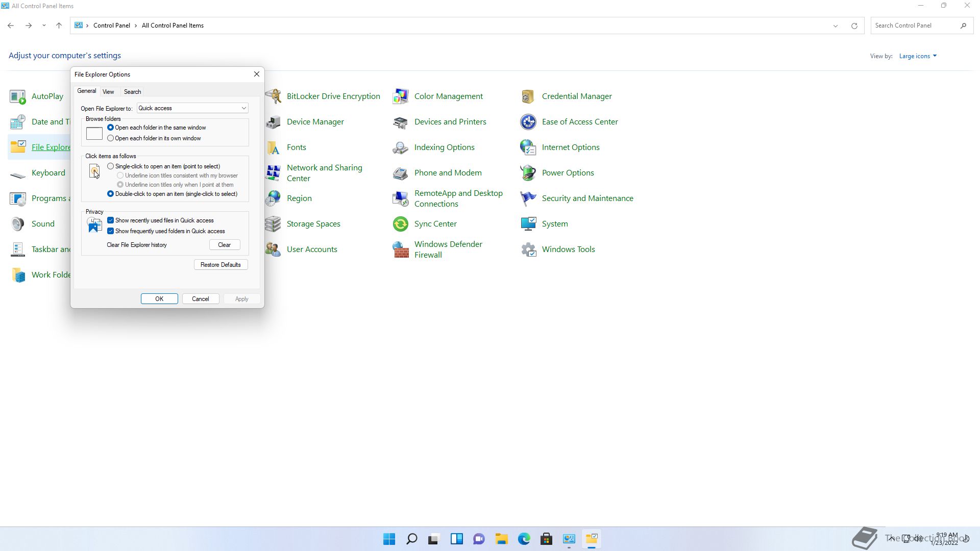980x551 pixels.
Task: Click the All Control Panel Items breadcrumb
Action: pos(173,26)
